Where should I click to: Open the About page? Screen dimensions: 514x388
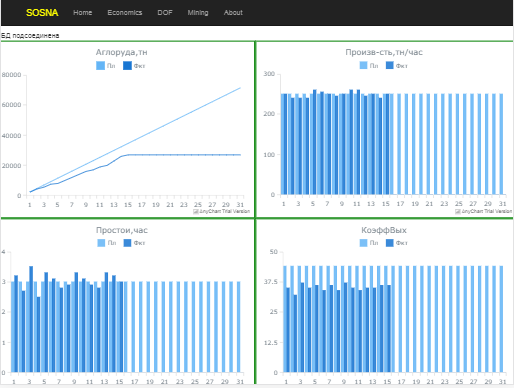(233, 13)
